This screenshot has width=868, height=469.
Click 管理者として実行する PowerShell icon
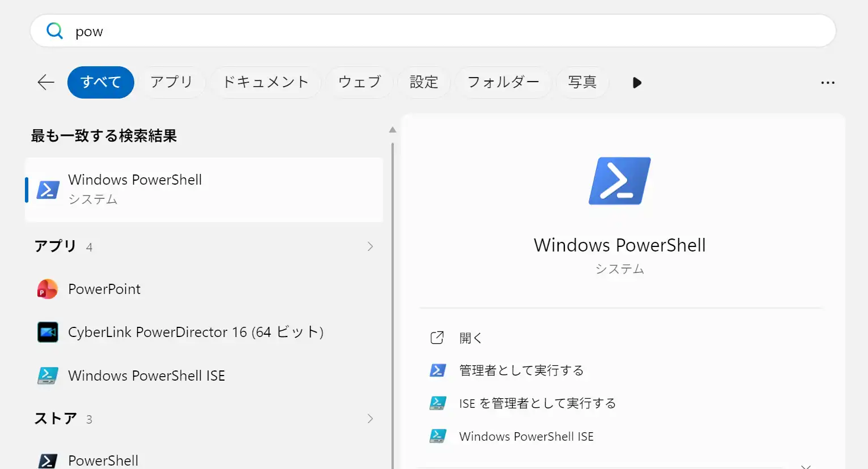tap(437, 370)
